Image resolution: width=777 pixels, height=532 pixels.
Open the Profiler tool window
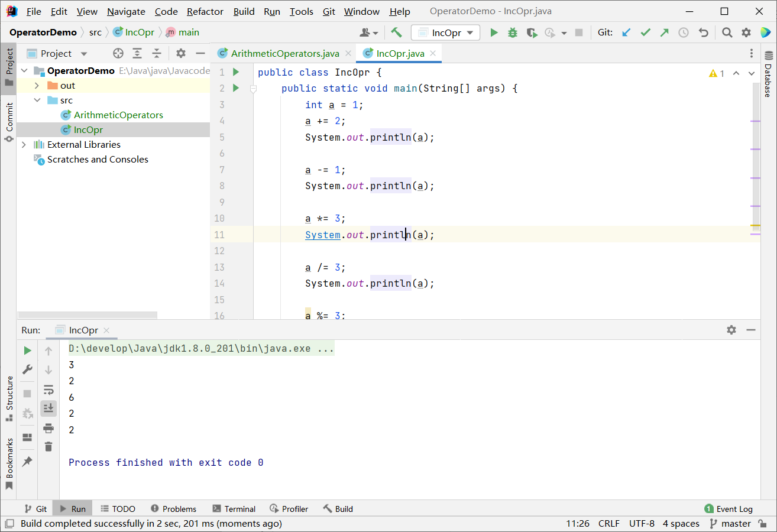[289, 508]
